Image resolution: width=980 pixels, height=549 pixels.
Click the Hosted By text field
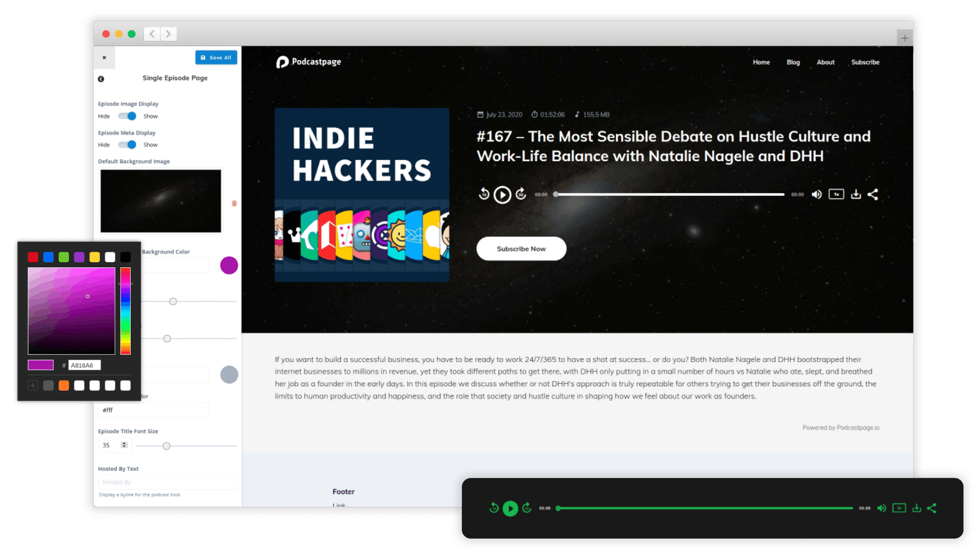[x=167, y=482]
